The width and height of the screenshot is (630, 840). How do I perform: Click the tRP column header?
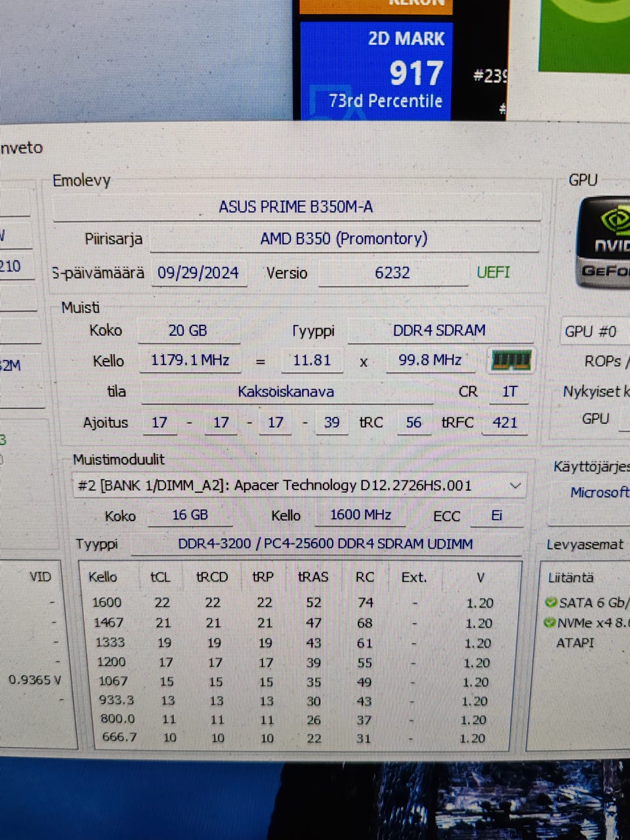point(263,577)
